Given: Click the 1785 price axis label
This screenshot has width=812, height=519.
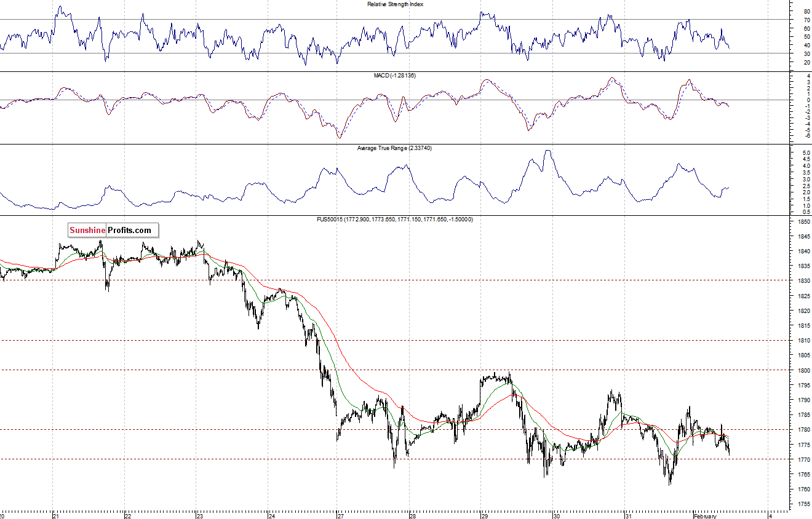Looking at the screenshot, I should point(803,415).
